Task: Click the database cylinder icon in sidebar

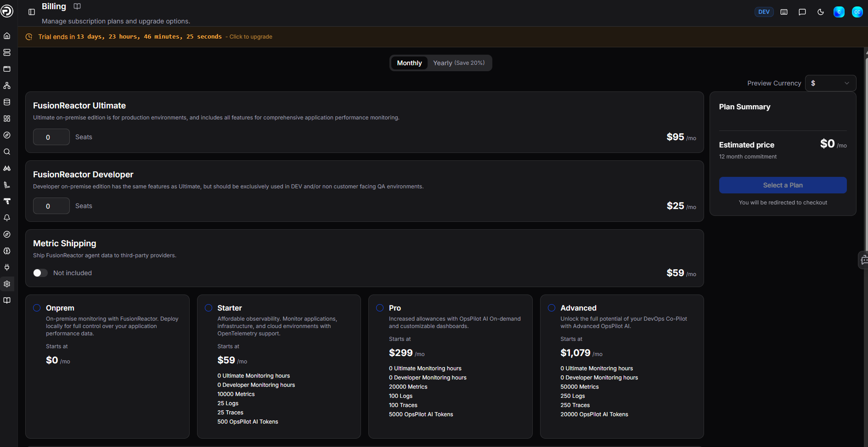Action: click(7, 102)
